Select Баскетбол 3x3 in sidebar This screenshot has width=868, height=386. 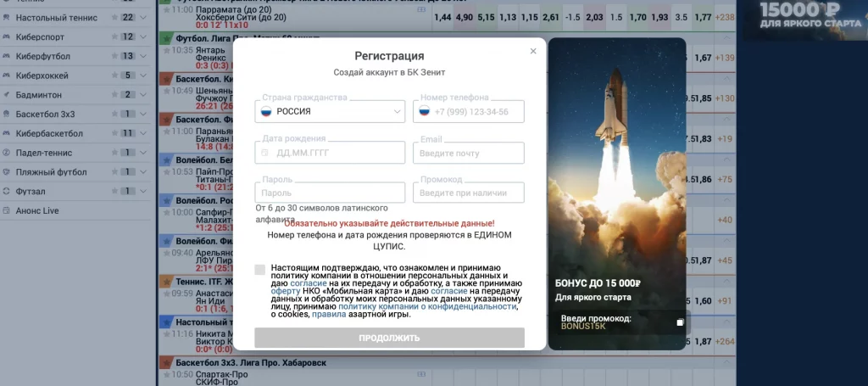(45, 114)
